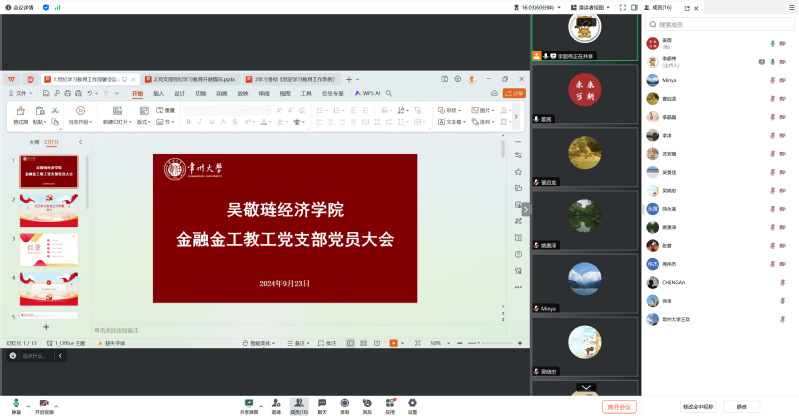Viewport: 799px width, 416px height.
Task: Open the 聊天 chat icon
Action: point(322,402)
